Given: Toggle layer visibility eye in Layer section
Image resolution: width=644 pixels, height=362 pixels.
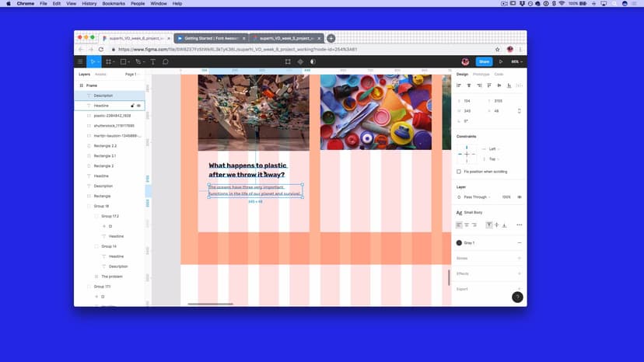Looking at the screenshot, I should (x=519, y=197).
